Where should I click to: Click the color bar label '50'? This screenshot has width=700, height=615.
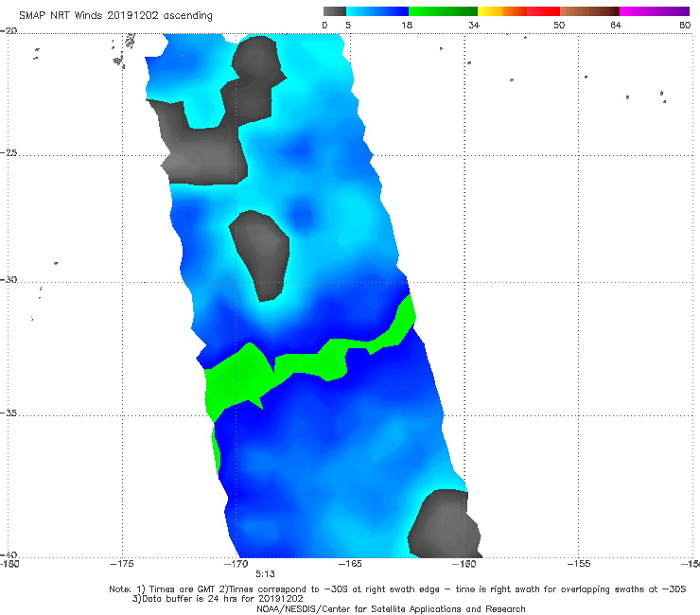pyautogui.click(x=559, y=26)
